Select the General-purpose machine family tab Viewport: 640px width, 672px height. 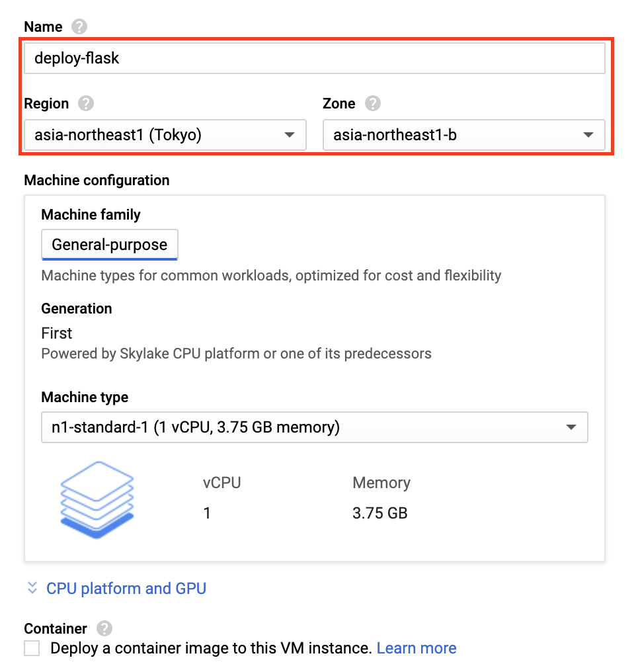(x=109, y=244)
